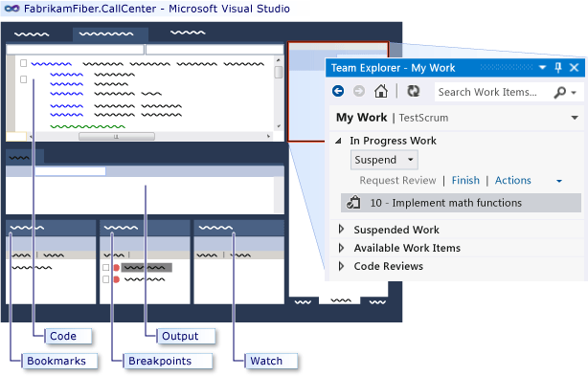Viewport: 588px width, 376px height.
Task: Open the Suspend dropdown
Action: tap(411, 160)
